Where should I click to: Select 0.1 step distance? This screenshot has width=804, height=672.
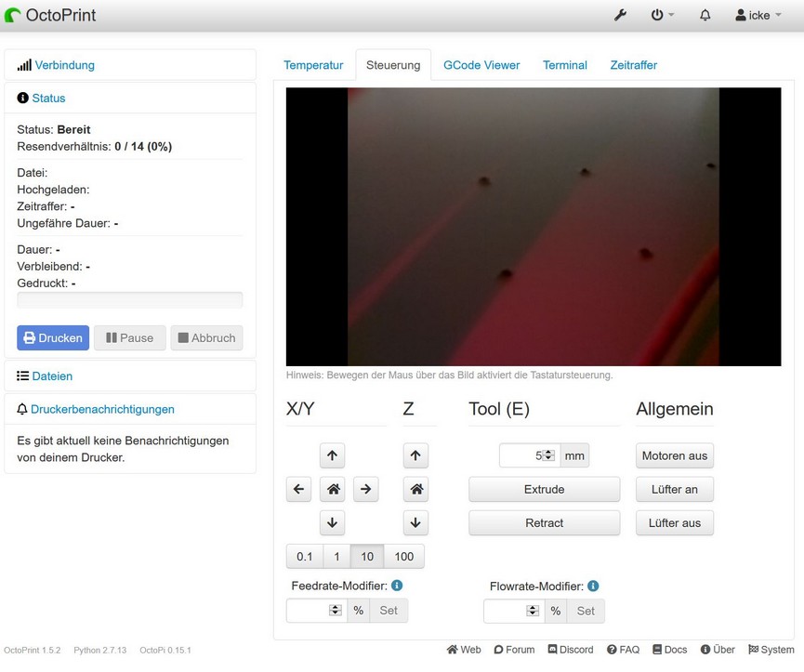pyautogui.click(x=305, y=557)
